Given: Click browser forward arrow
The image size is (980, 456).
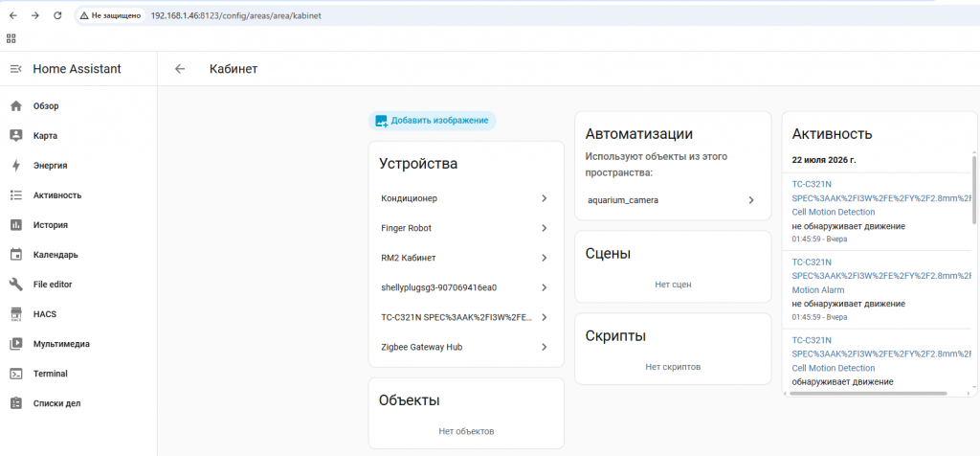Looking at the screenshot, I should tap(35, 15).
